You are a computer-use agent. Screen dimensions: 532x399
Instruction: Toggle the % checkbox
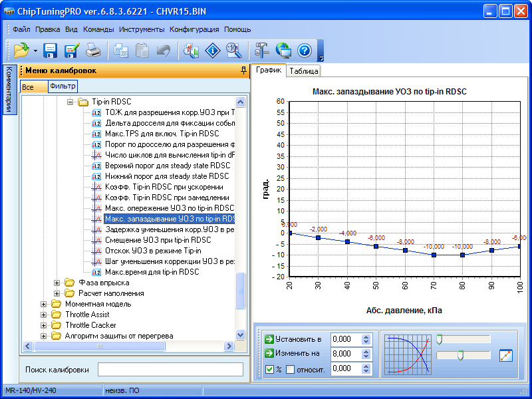click(269, 369)
